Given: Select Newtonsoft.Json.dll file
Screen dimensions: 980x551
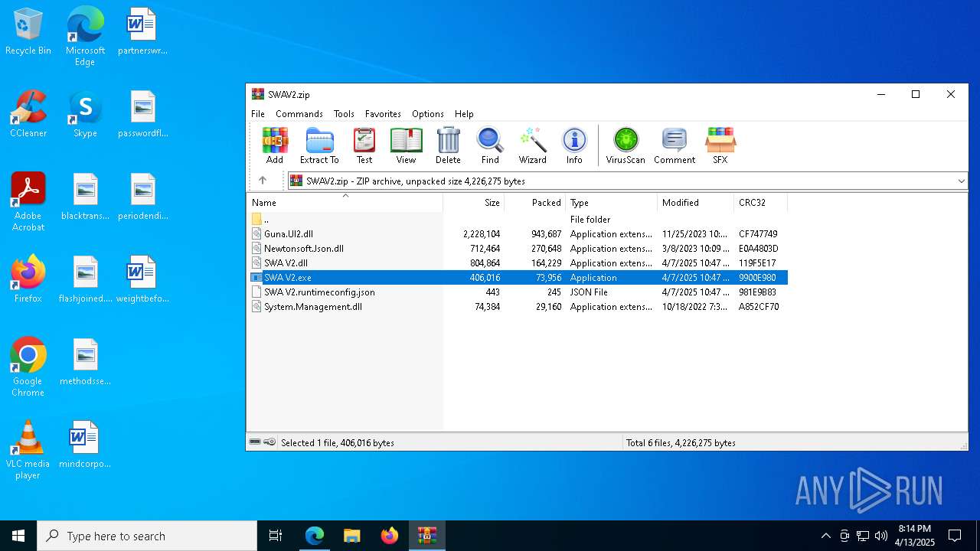Looking at the screenshot, I should pyautogui.click(x=518, y=249).
